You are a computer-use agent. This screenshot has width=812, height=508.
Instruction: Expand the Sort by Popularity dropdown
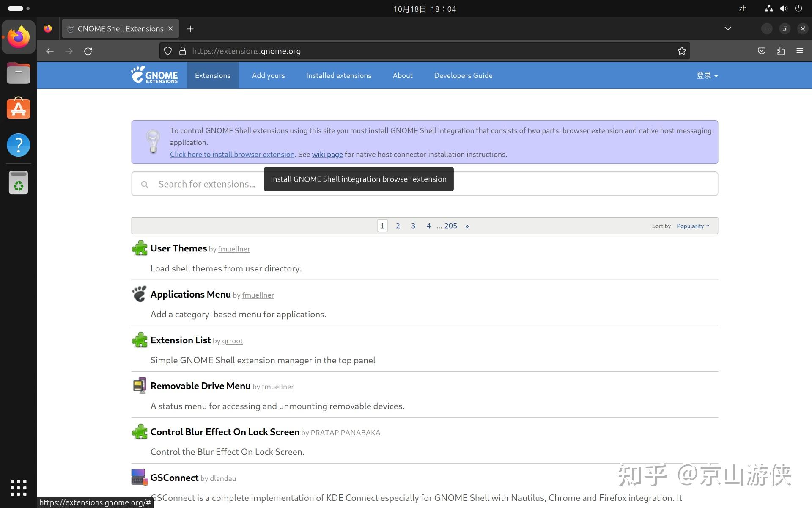point(692,226)
